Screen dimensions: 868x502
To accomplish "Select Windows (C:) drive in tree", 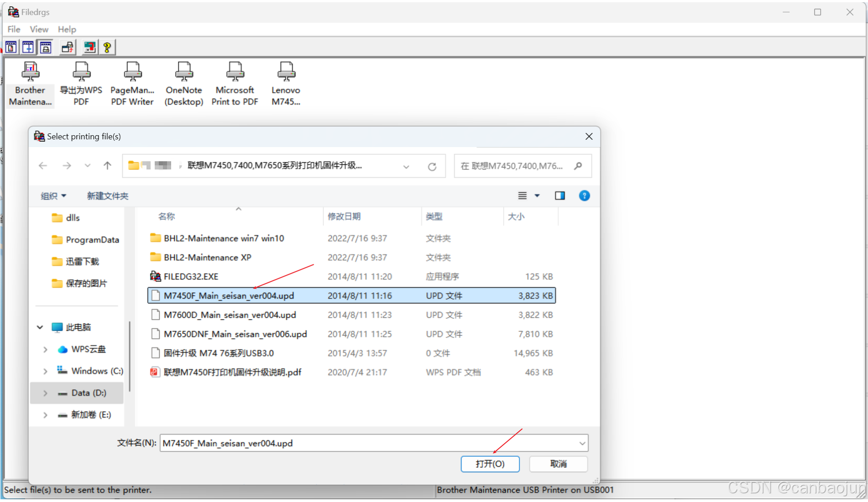I will tap(90, 371).
